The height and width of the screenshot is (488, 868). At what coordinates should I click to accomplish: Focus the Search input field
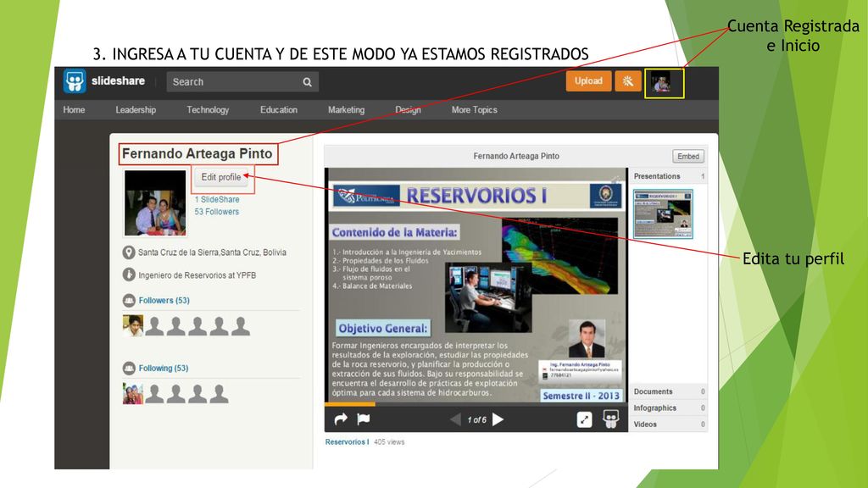[x=242, y=82]
